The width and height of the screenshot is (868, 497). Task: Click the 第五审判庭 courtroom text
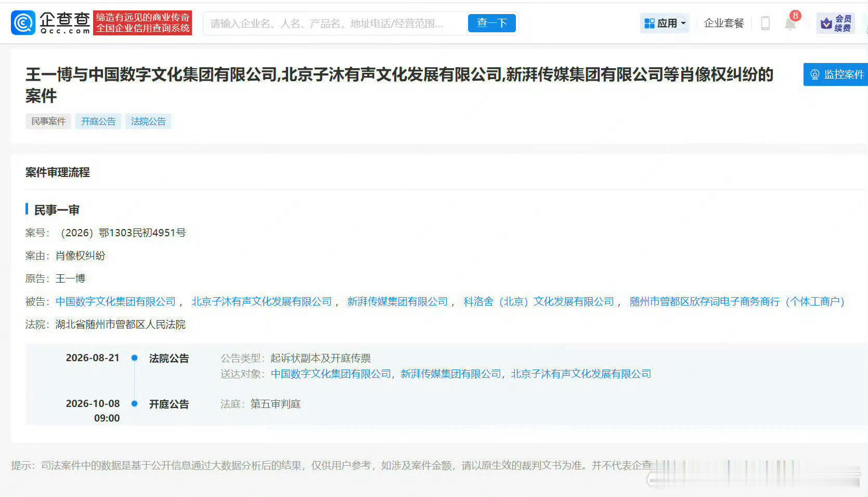coord(276,404)
